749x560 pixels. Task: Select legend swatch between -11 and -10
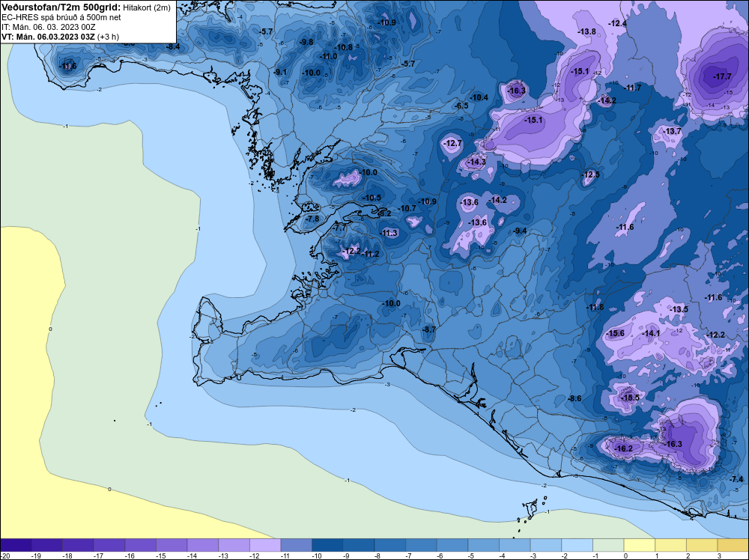click(x=296, y=545)
